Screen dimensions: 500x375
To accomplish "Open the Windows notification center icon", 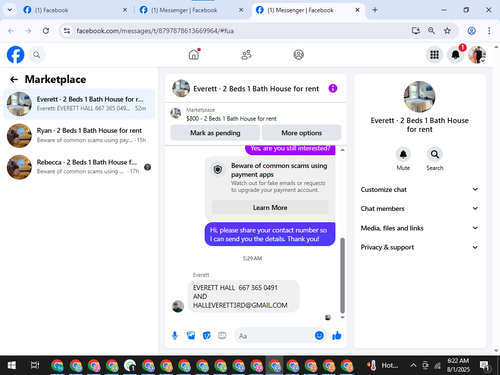I will pyautogui.click(x=485, y=366).
